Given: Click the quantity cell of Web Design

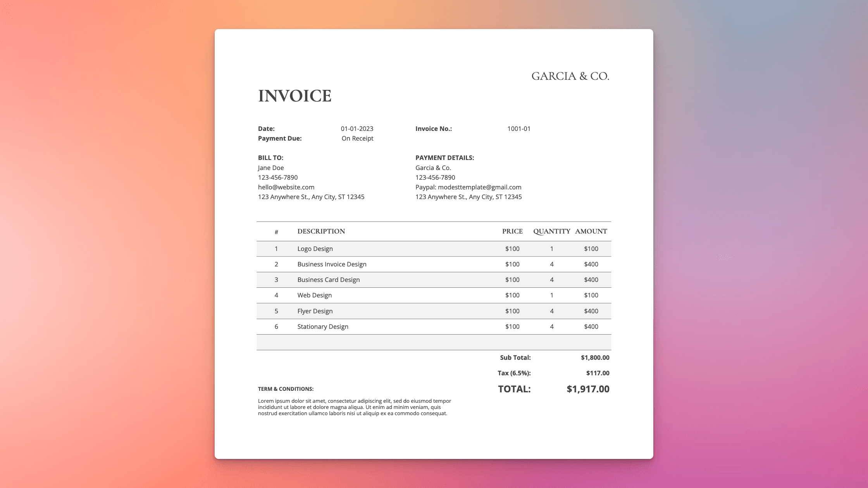Looking at the screenshot, I should click(x=552, y=295).
